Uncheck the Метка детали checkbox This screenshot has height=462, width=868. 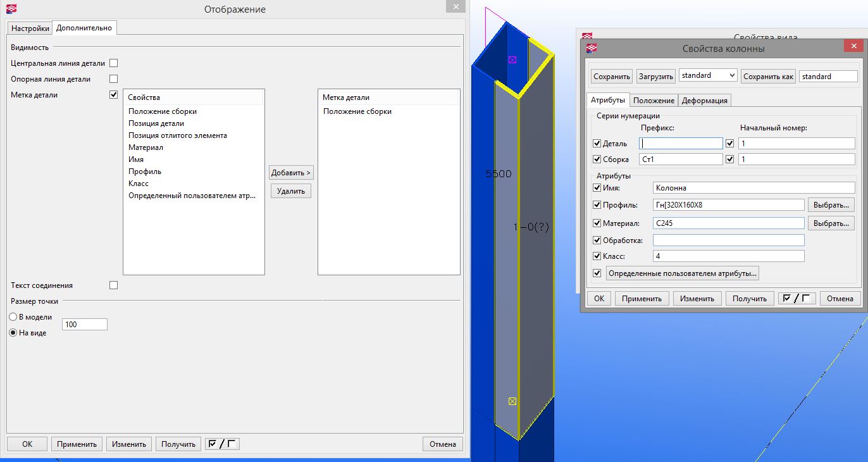point(114,95)
